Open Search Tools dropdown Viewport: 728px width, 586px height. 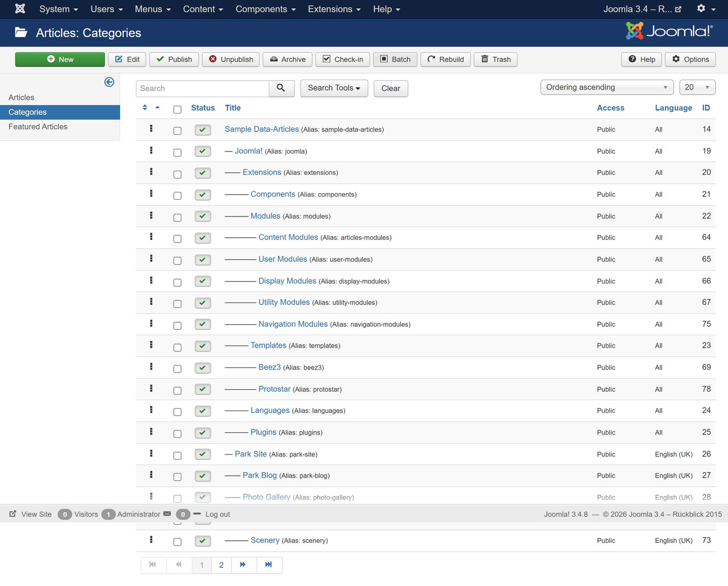pyautogui.click(x=334, y=88)
